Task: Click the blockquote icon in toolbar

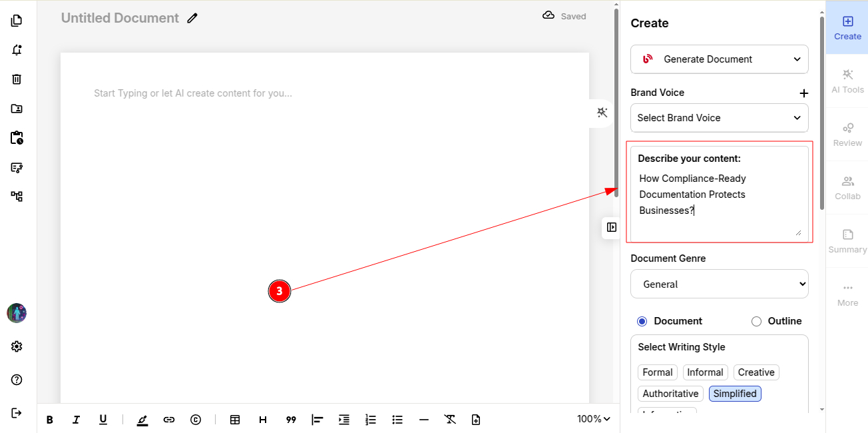Action: pyautogui.click(x=291, y=420)
